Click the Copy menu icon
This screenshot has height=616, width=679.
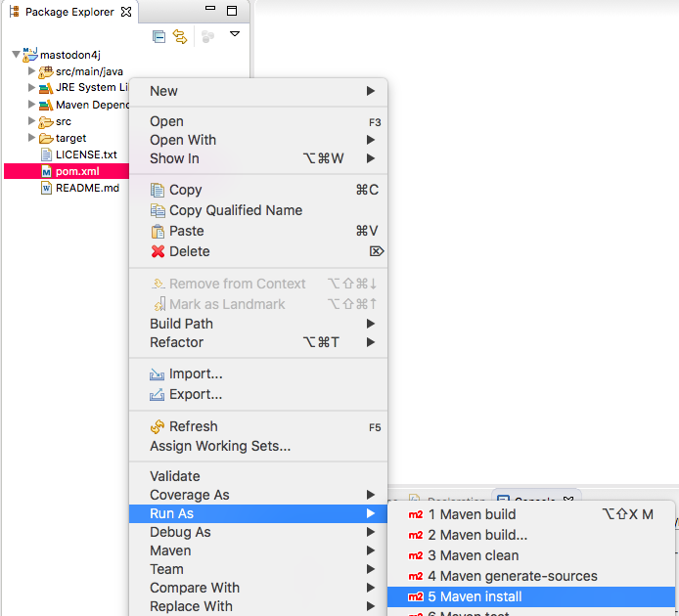158,190
